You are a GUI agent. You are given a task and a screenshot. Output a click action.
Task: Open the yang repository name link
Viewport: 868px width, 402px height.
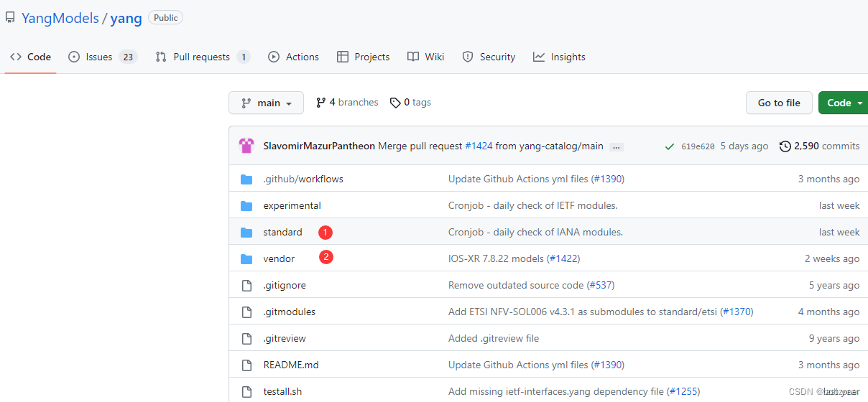click(x=126, y=18)
